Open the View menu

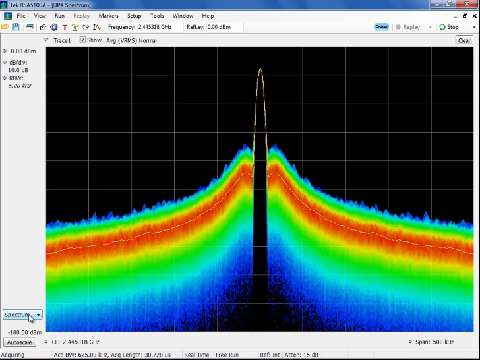click(x=39, y=16)
